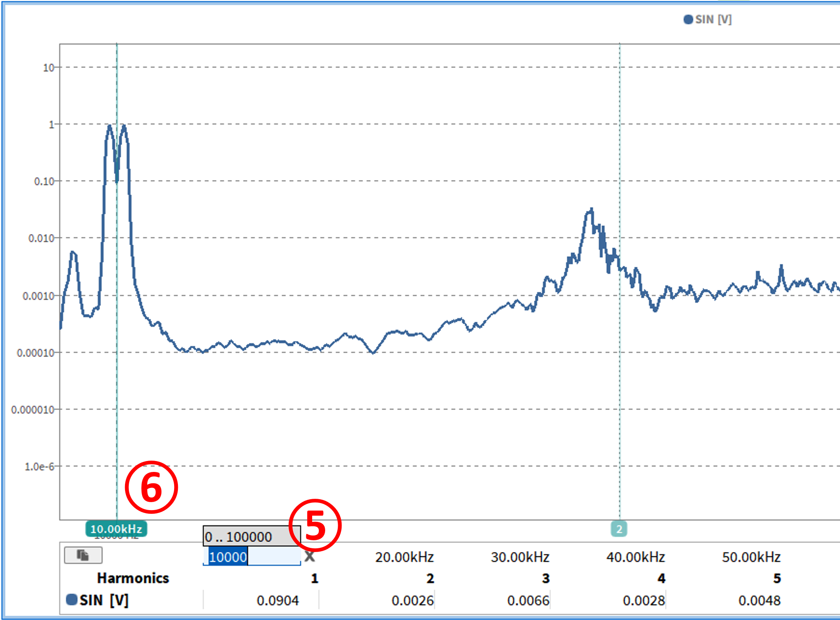Click the 30.00kHz harmonic column header
This screenshot has height=620, width=840.
(520, 557)
